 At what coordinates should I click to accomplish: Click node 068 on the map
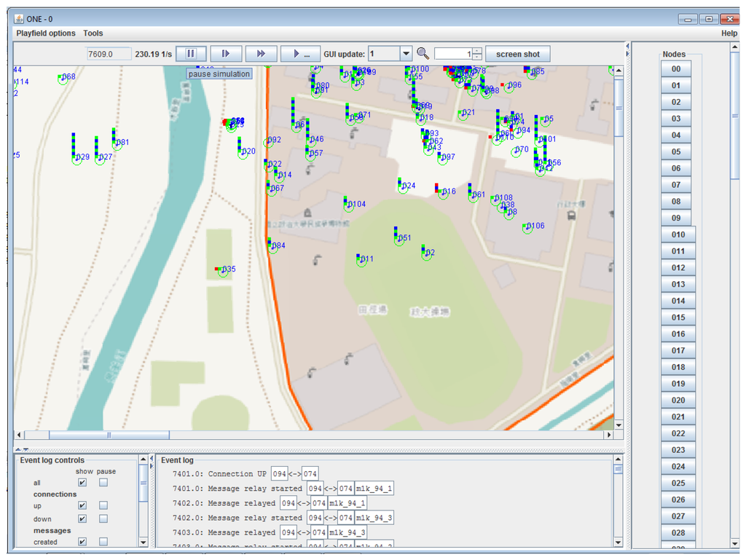(63, 79)
